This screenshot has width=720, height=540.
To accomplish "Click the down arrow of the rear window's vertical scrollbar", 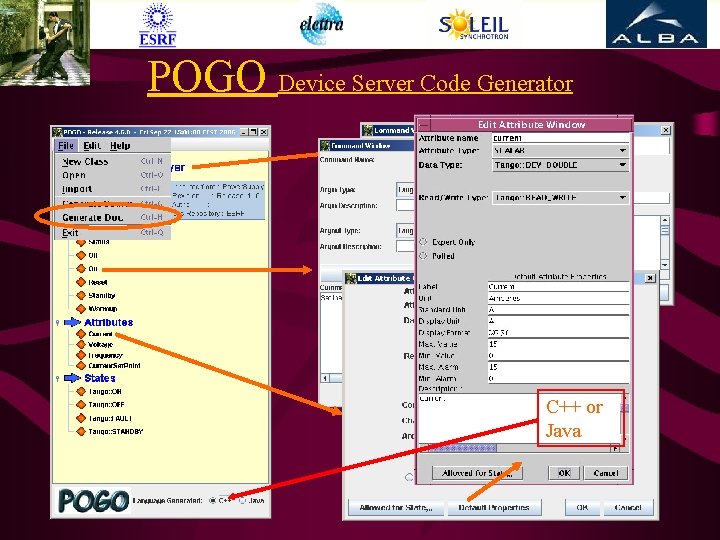I will [x=664, y=265].
